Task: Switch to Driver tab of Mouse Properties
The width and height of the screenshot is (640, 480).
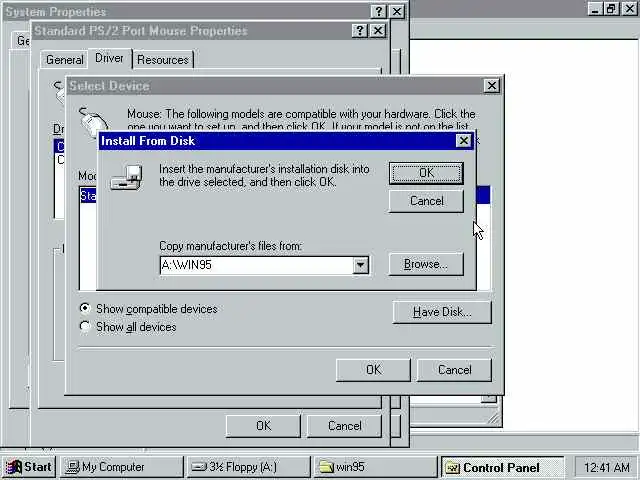Action: [109, 58]
